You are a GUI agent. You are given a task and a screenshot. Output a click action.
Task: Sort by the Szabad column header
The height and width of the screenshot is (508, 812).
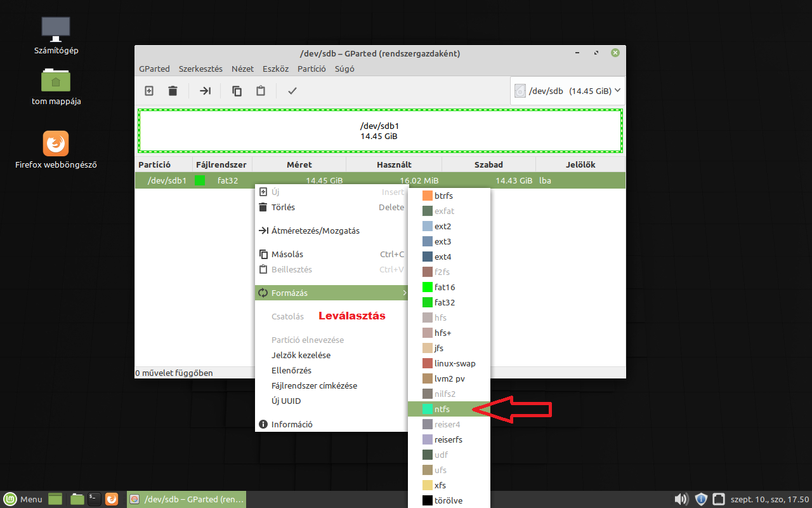tap(488, 164)
